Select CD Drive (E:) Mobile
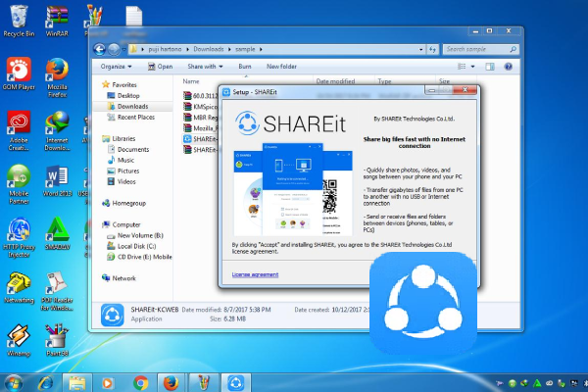 (x=139, y=257)
